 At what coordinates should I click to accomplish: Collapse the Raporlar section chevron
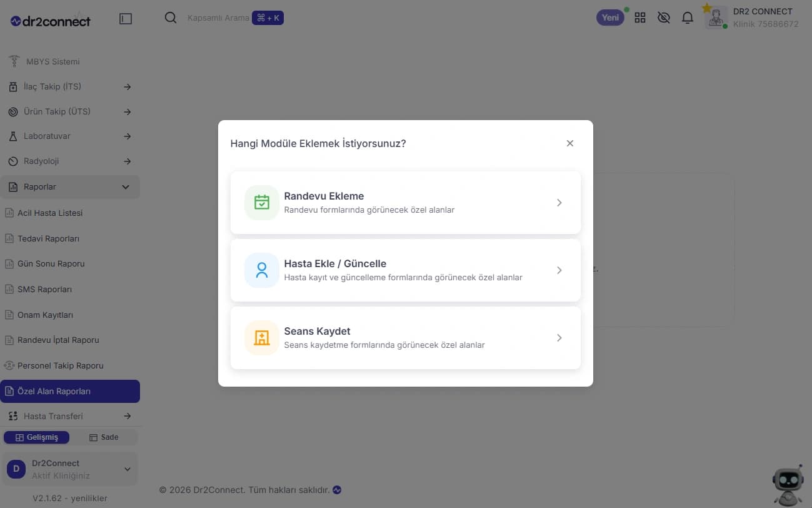[x=126, y=187]
